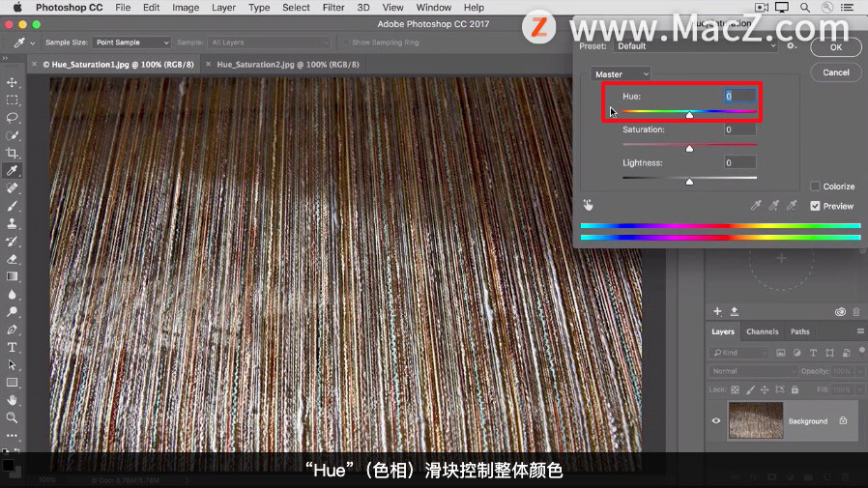Image resolution: width=868 pixels, height=488 pixels.
Task: Open the Filter menu
Action: [333, 7]
